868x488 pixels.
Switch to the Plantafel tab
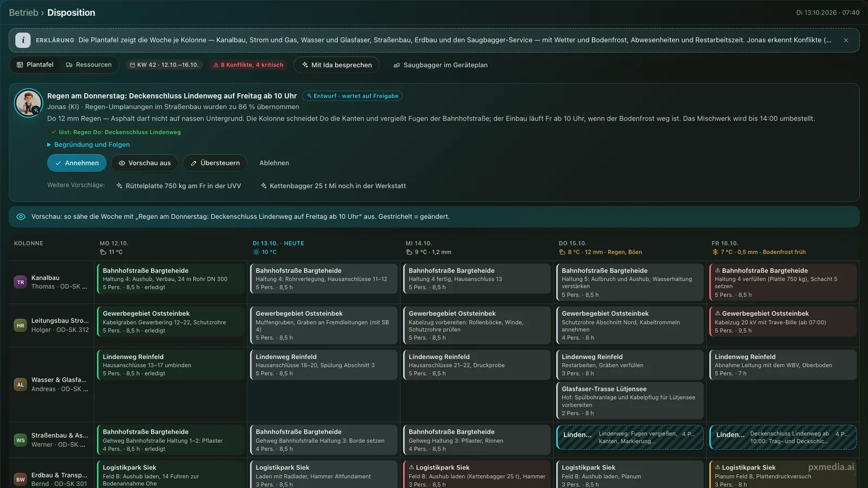click(x=35, y=65)
